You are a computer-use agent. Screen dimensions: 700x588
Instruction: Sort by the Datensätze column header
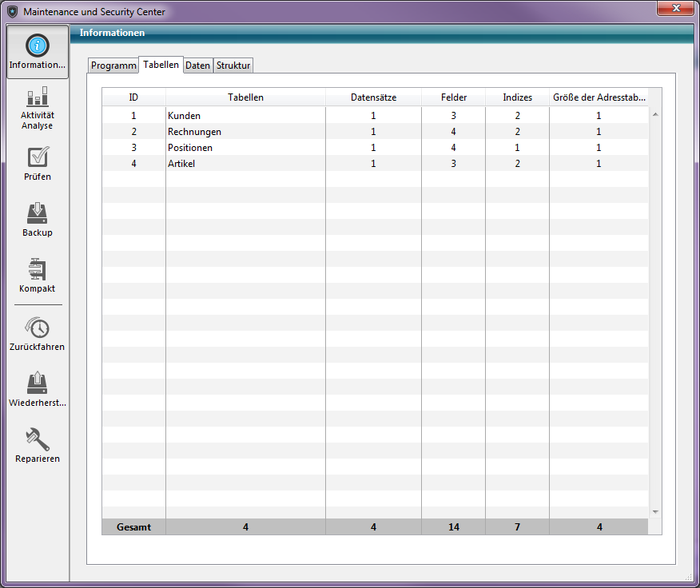pos(373,97)
